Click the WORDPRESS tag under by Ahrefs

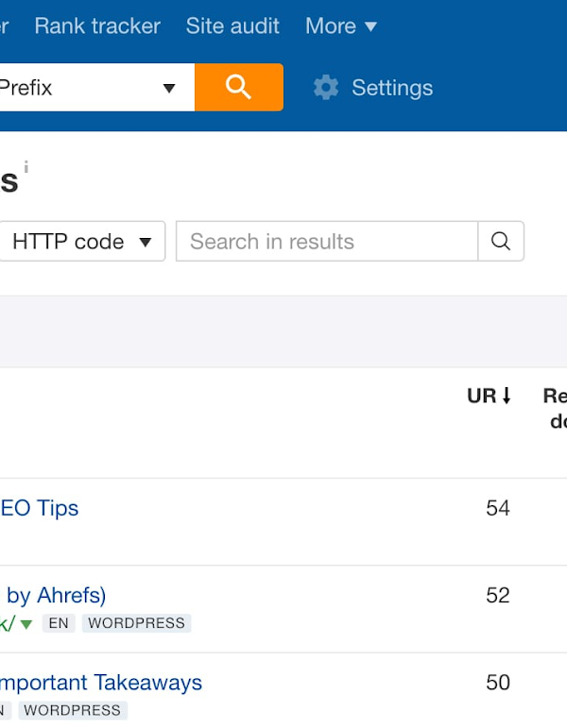(x=137, y=623)
